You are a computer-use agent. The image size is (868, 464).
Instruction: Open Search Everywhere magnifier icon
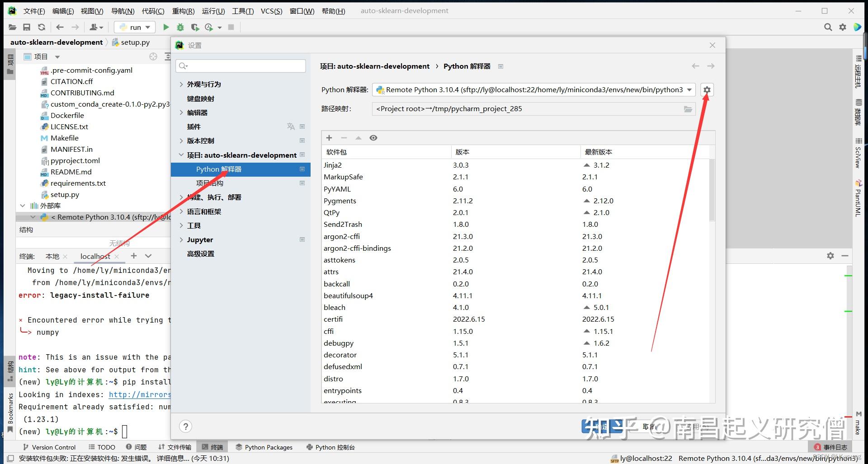pos(828,27)
